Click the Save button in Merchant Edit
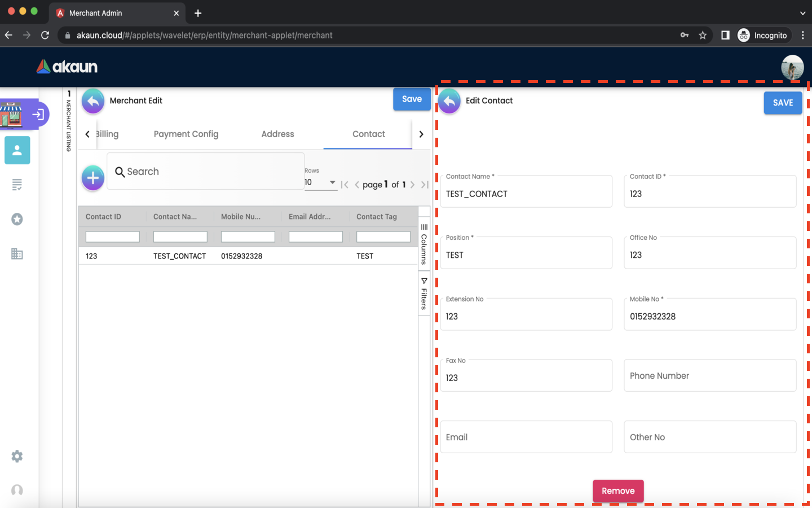Viewport: 812px width, 508px height. [412, 99]
